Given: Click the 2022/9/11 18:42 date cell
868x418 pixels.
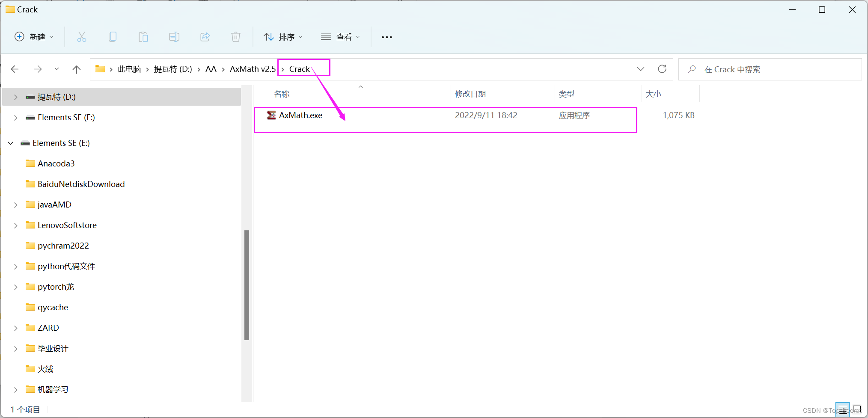Looking at the screenshot, I should tap(486, 115).
